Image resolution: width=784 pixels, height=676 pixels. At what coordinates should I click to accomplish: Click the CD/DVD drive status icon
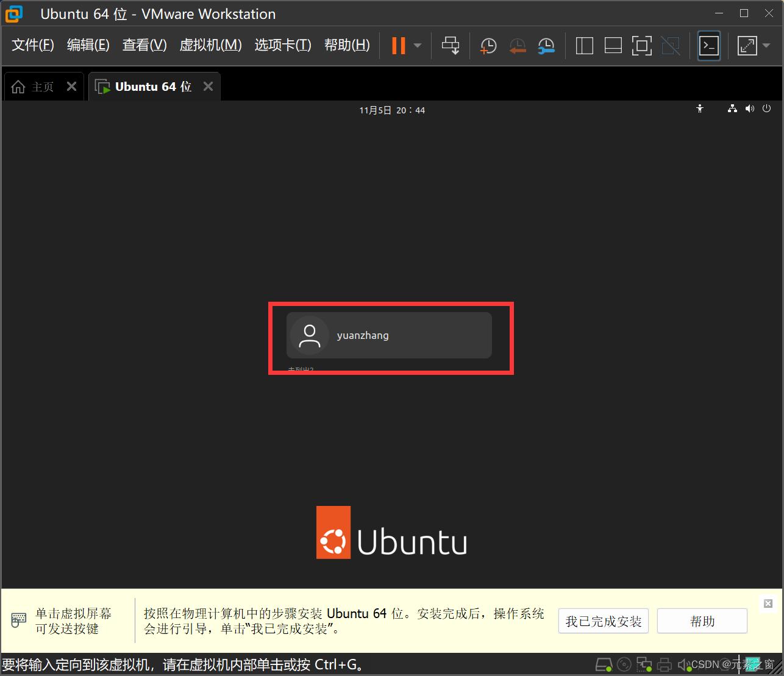click(x=624, y=664)
